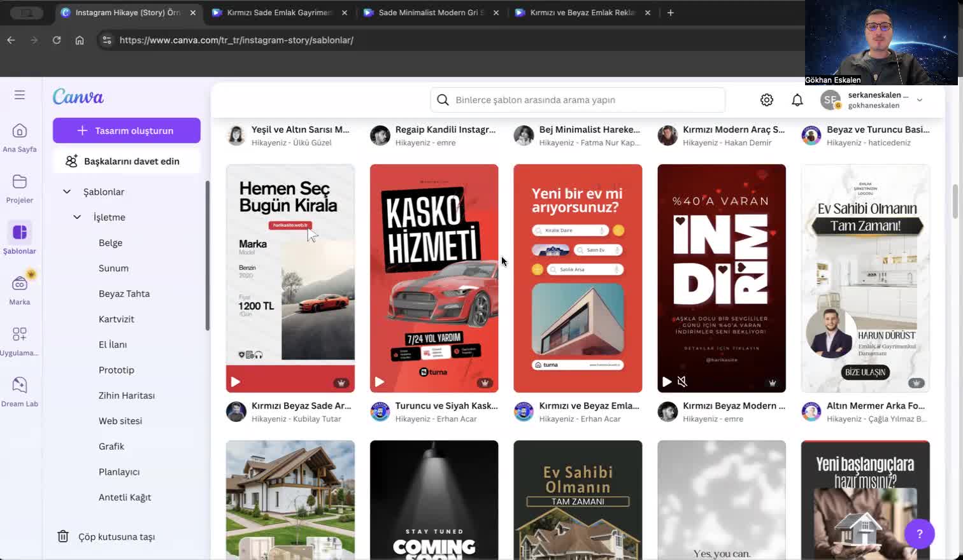Image resolution: width=963 pixels, height=560 pixels.
Task: Open the settings gear icon
Action: tap(767, 100)
